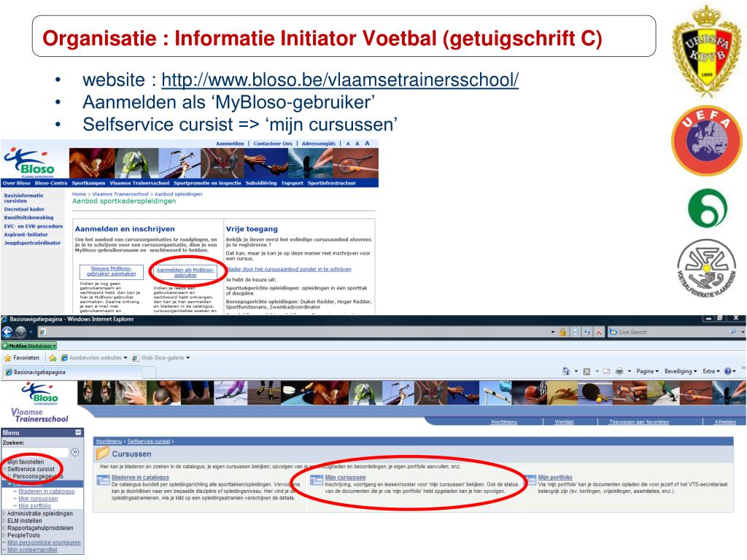Click the security lock icon in address bar
This screenshot has width=747, height=560.
[x=562, y=332]
